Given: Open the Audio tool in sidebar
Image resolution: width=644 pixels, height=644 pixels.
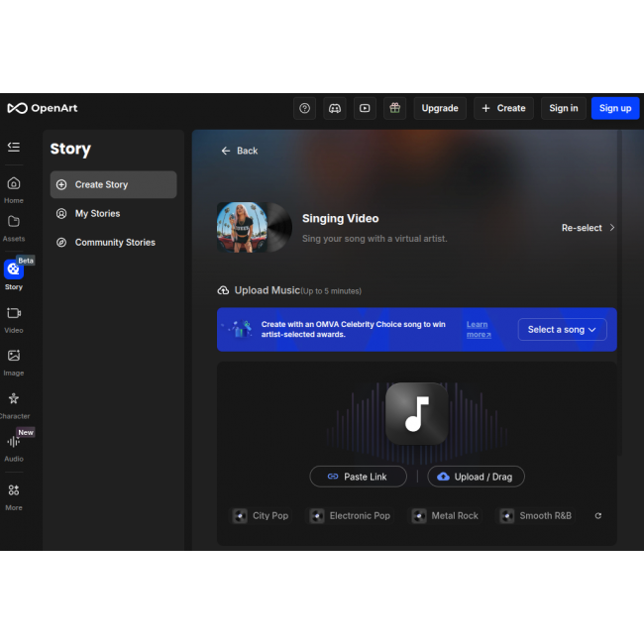Looking at the screenshot, I should tap(14, 447).
